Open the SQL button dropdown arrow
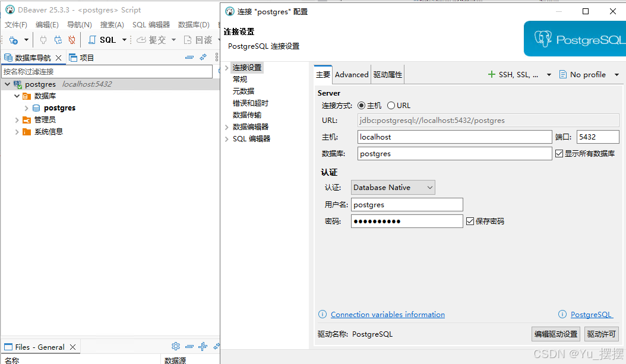This screenshot has width=626, height=364. [x=124, y=40]
